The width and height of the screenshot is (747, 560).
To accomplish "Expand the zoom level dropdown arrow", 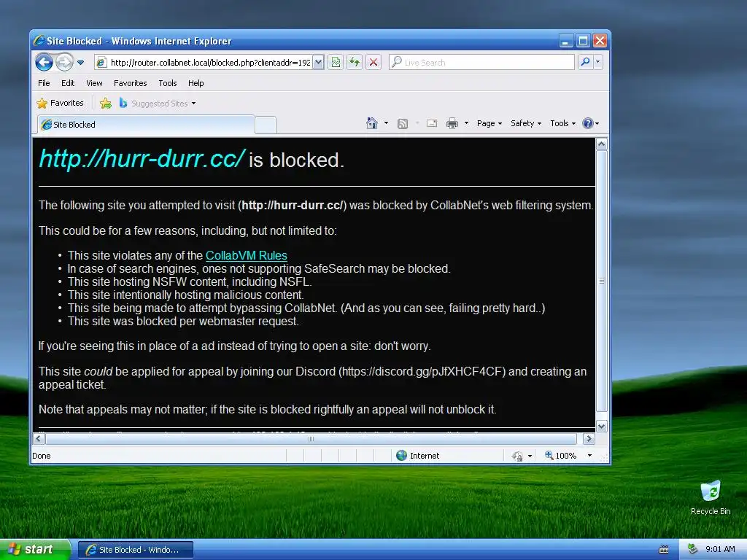I will [589, 456].
